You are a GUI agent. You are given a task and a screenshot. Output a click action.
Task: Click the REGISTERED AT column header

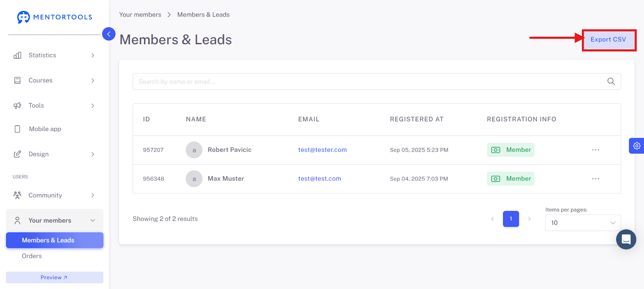(417, 119)
